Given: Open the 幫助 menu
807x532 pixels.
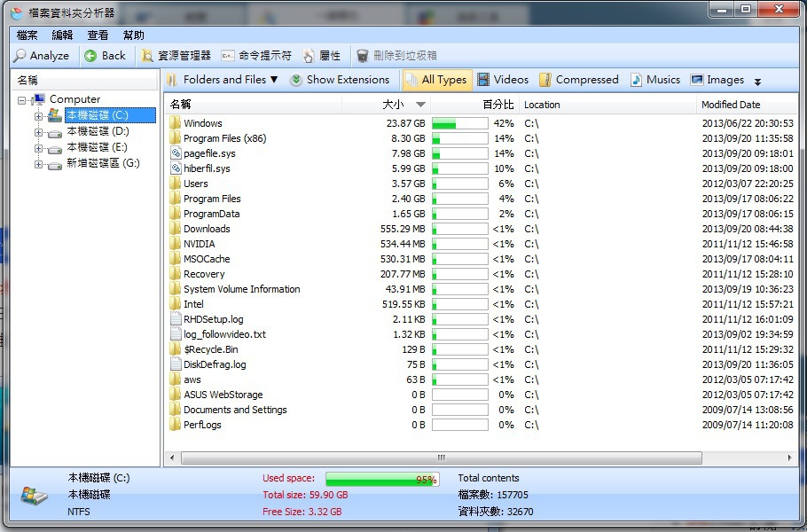Looking at the screenshot, I should tap(134, 35).
